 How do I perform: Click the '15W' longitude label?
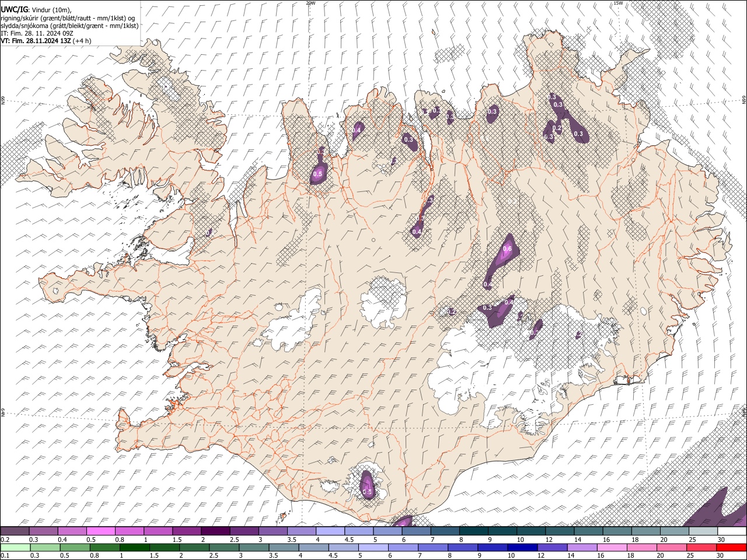618,3
